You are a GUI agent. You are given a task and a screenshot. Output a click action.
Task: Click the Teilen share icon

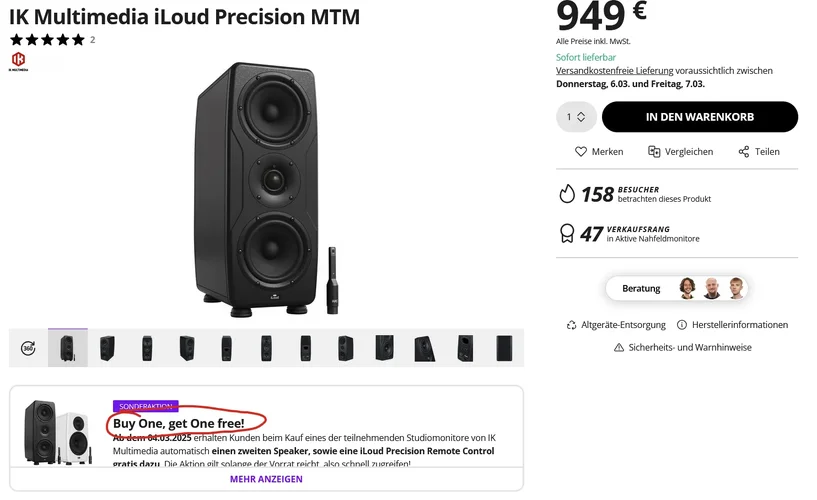[744, 152]
